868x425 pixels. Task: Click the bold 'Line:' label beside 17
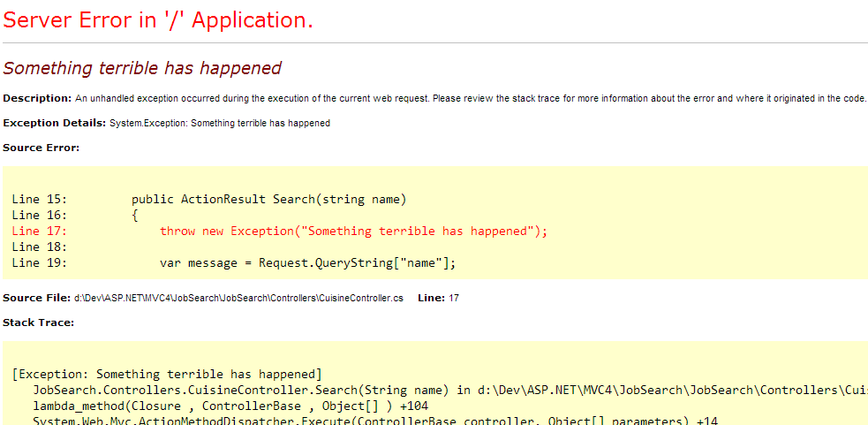(x=431, y=298)
